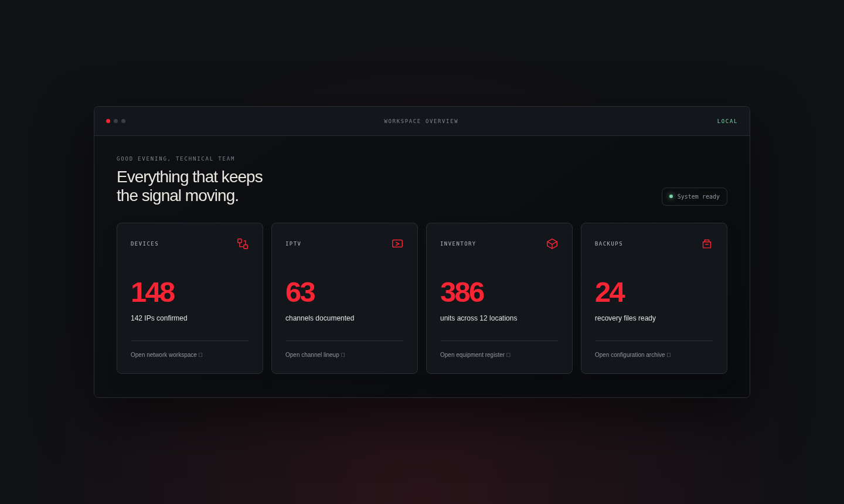Click the IPTV play screen icon

click(x=397, y=244)
